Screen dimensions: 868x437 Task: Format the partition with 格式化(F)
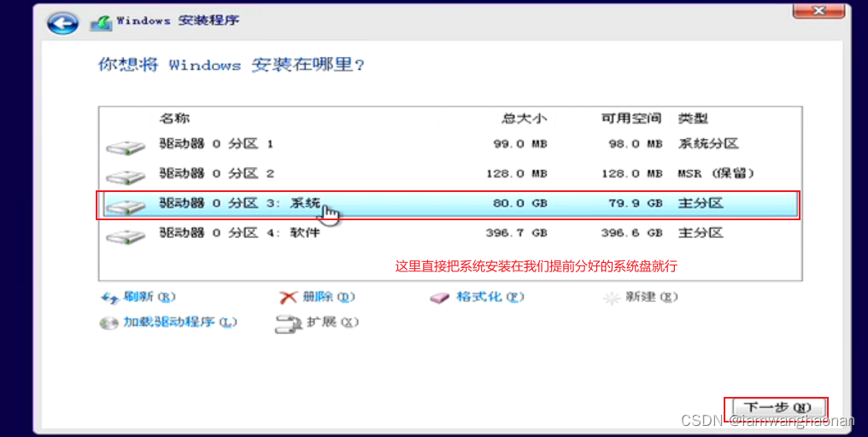(x=490, y=297)
